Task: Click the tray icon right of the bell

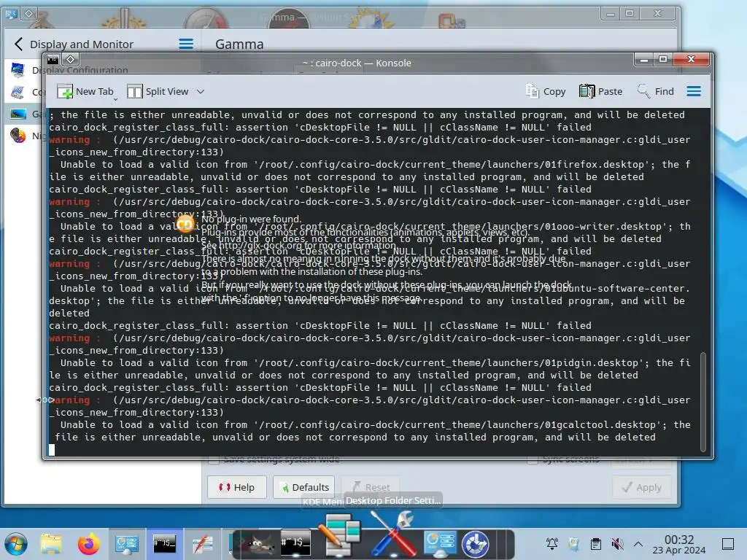Action: (x=573, y=544)
